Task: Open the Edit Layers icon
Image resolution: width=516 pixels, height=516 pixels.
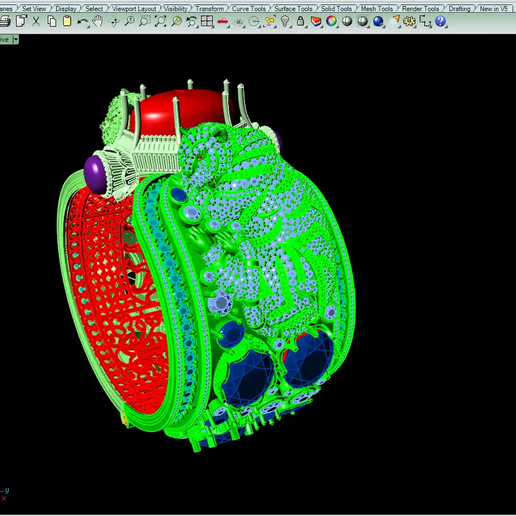Action: pos(316,22)
